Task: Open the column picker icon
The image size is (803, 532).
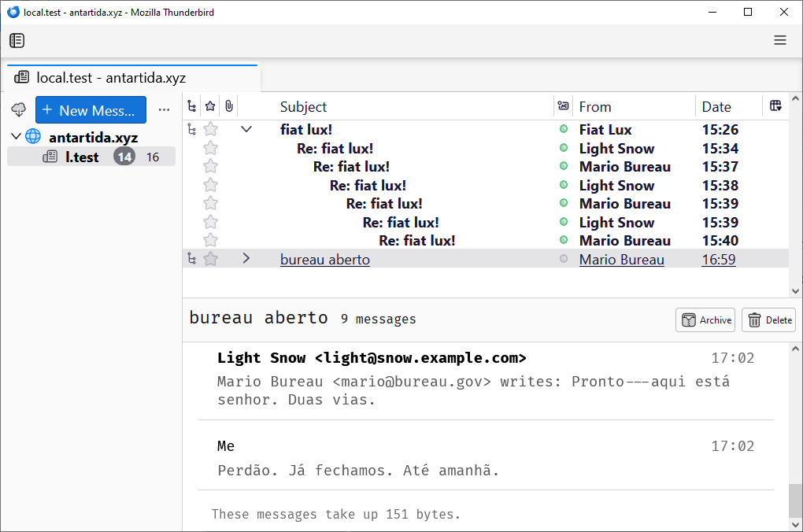Action: (775, 106)
